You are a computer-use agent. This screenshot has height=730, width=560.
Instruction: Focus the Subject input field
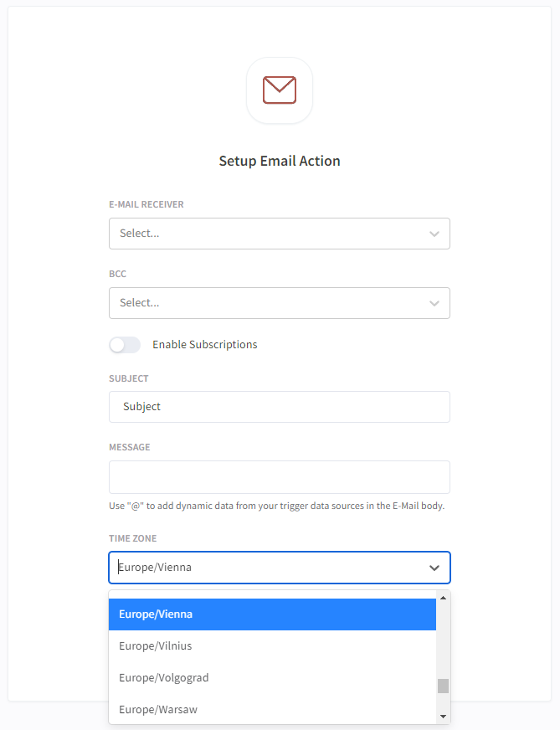coord(280,406)
